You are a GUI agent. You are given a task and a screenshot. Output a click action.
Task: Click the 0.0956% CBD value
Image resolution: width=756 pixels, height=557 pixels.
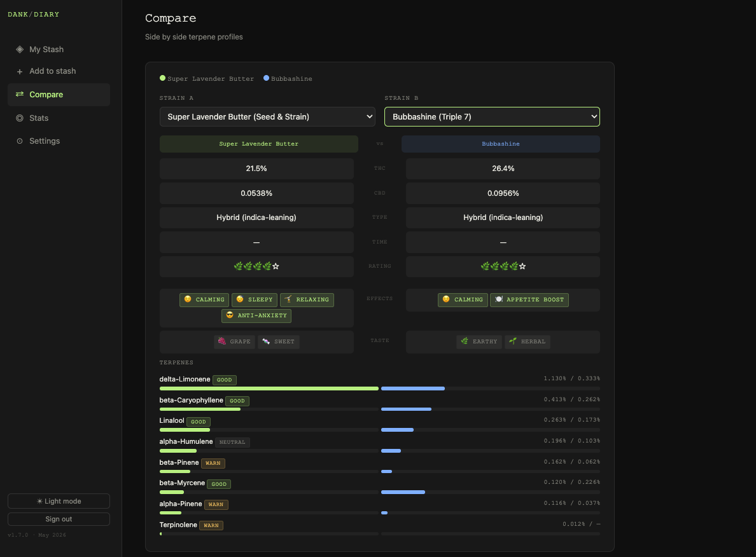503,193
